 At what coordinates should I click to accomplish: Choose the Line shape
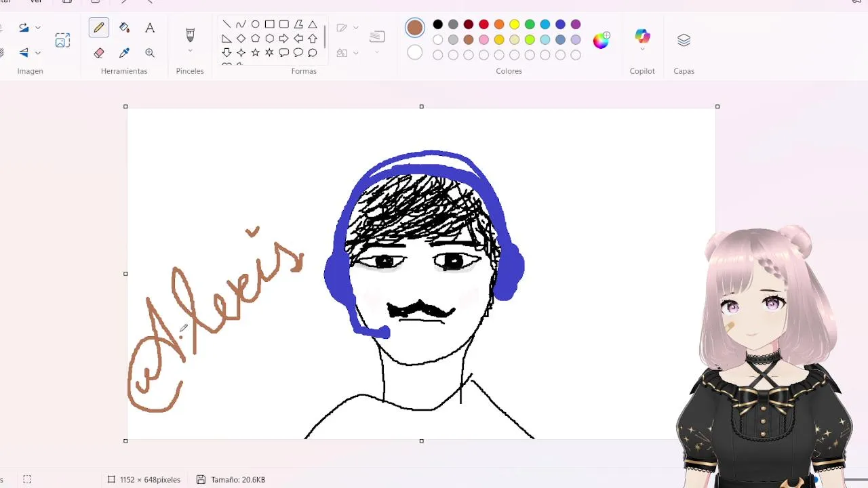coord(226,24)
